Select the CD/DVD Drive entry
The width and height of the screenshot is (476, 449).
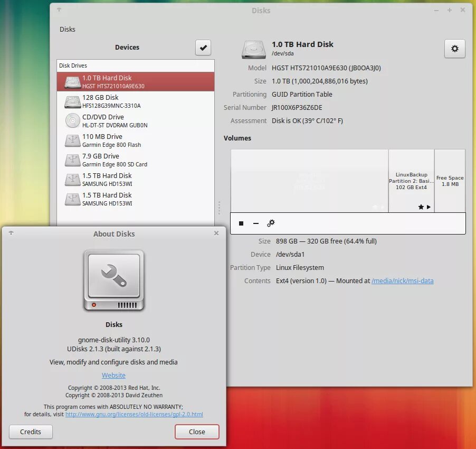[136, 120]
